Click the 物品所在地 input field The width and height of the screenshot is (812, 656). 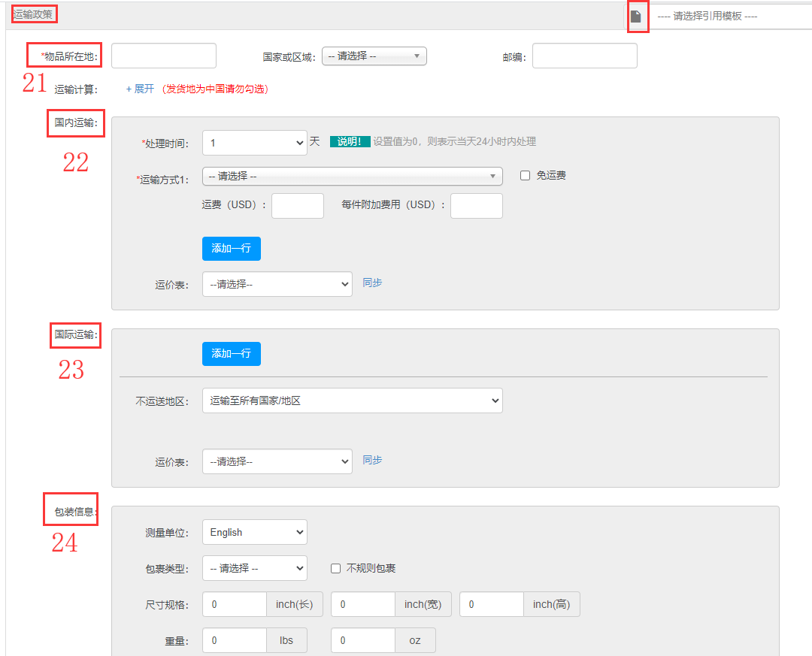[x=164, y=56]
